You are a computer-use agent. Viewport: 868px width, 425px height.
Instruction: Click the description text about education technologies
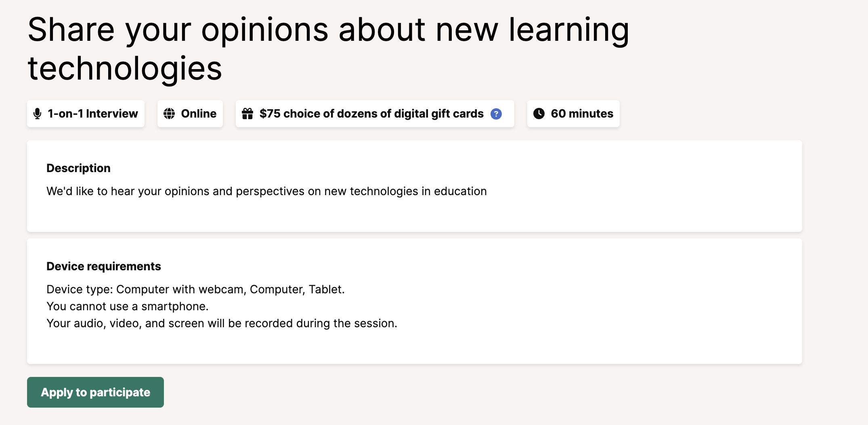point(266,191)
